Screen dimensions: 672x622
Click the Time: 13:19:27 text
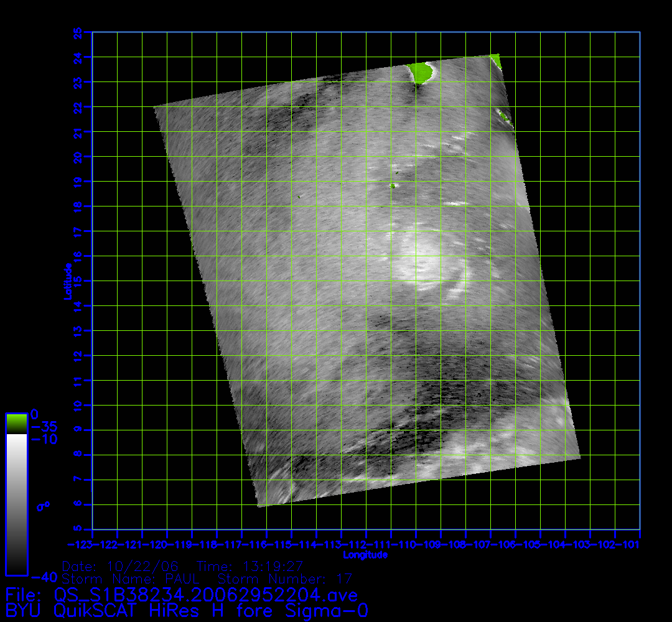(x=250, y=567)
